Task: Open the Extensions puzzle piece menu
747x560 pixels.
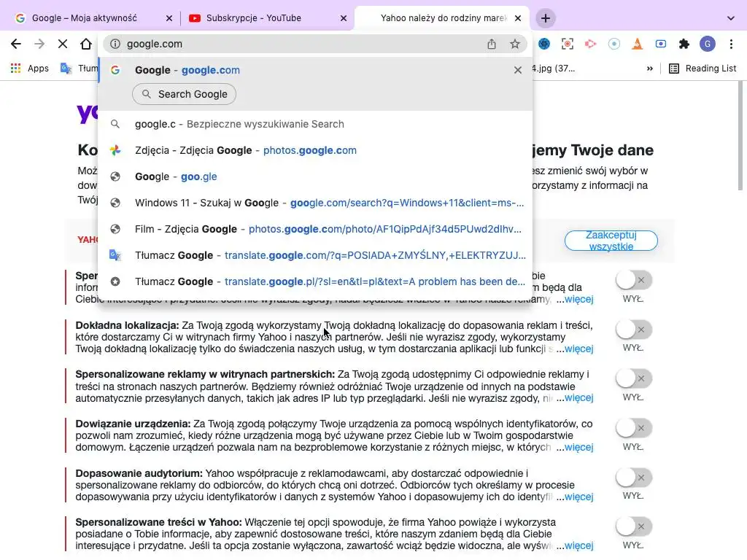Action: (x=684, y=44)
